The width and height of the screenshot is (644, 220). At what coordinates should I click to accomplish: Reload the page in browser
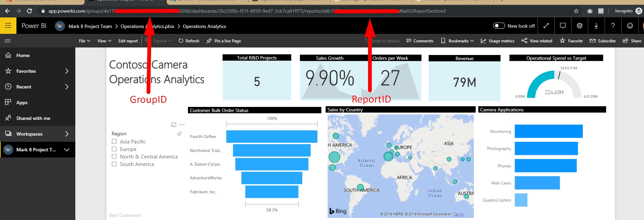point(29,11)
